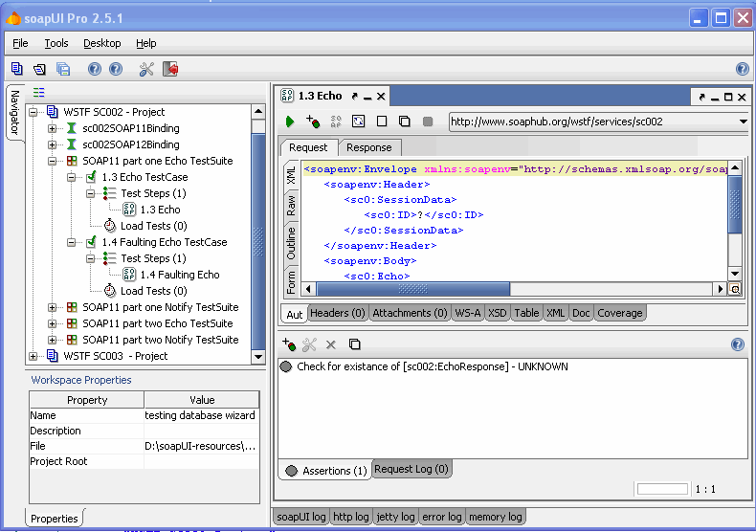Select the EchoResponse existence assertion row
This screenshot has width=756, height=532.
(x=513, y=366)
